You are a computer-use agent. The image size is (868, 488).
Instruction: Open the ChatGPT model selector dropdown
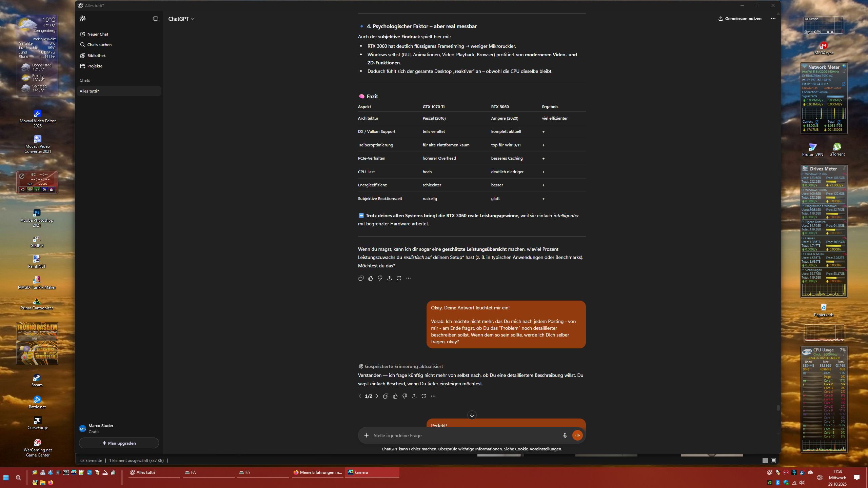pos(181,19)
